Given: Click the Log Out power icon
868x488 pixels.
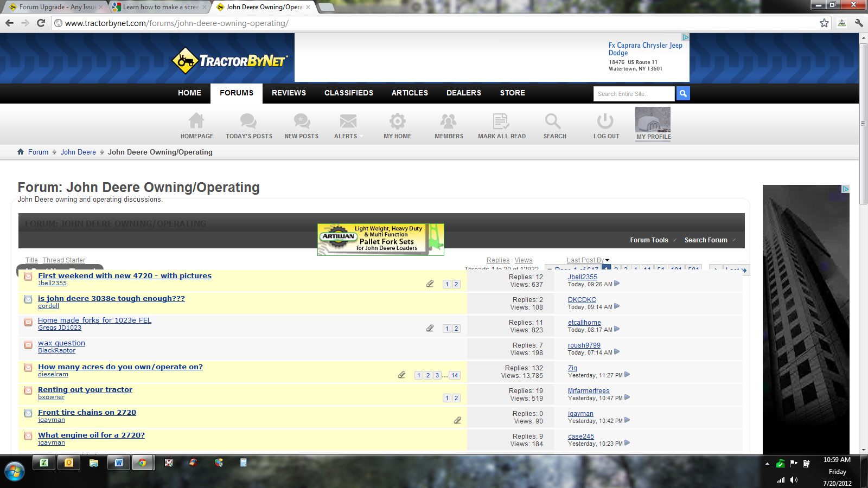Looking at the screenshot, I should (x=605, y=121).
